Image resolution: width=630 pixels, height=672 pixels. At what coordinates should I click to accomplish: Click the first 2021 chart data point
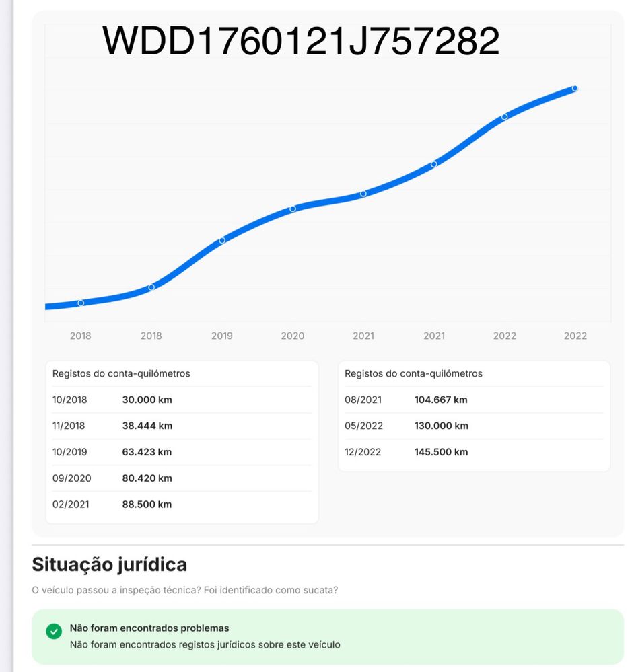click(363, 194)
